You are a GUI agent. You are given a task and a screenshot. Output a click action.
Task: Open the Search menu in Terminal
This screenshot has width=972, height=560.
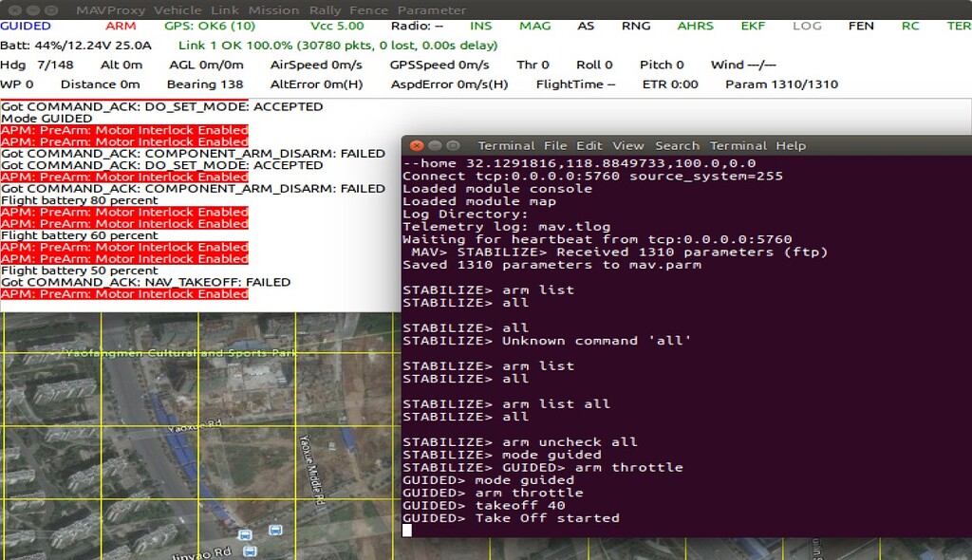coord(677,145)
